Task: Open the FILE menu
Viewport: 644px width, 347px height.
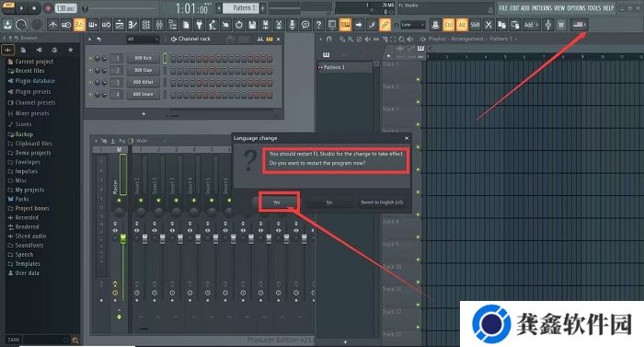Action: 503,7
